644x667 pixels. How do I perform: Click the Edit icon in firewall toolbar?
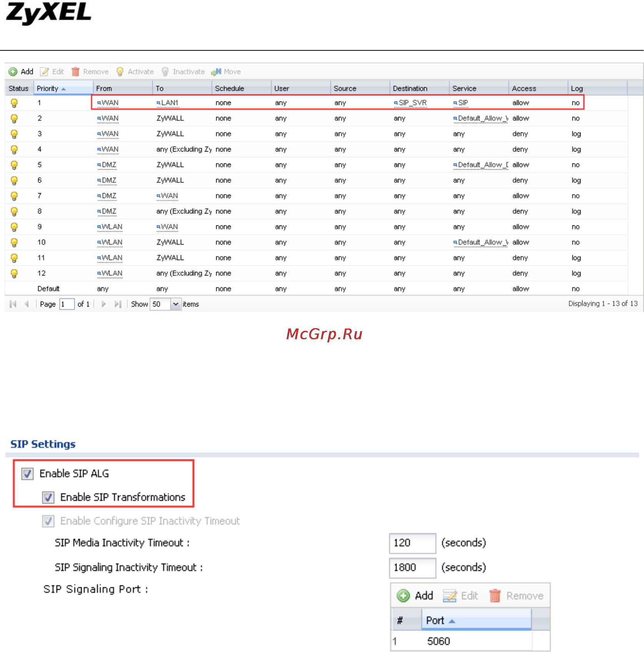point(45,72)
